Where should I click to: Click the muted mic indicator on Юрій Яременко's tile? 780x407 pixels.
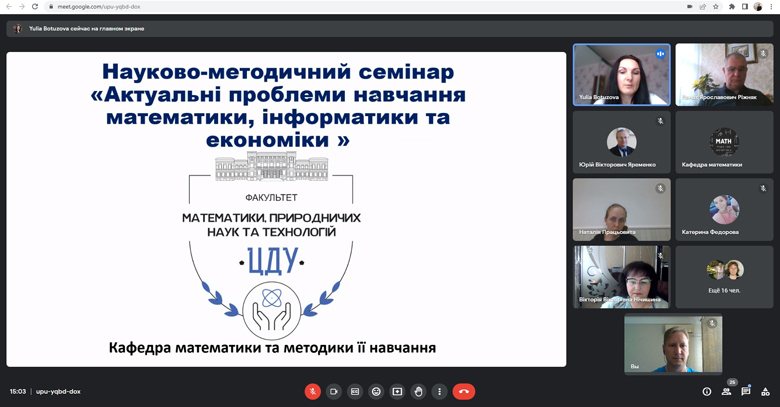pos(660,121)
